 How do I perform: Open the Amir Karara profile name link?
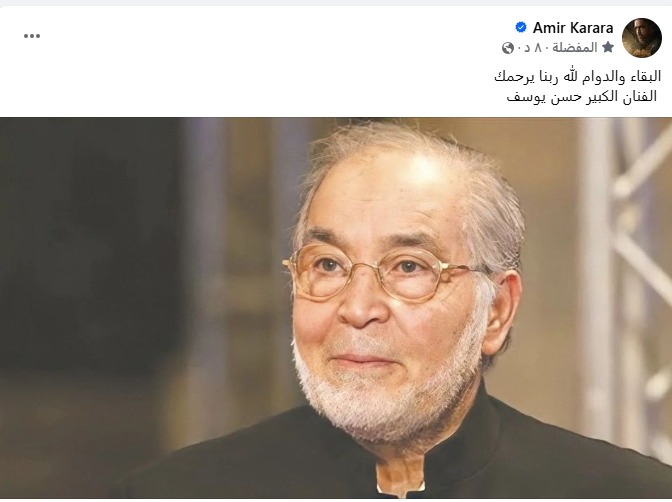pyautogui.click(x=573, y=28)
